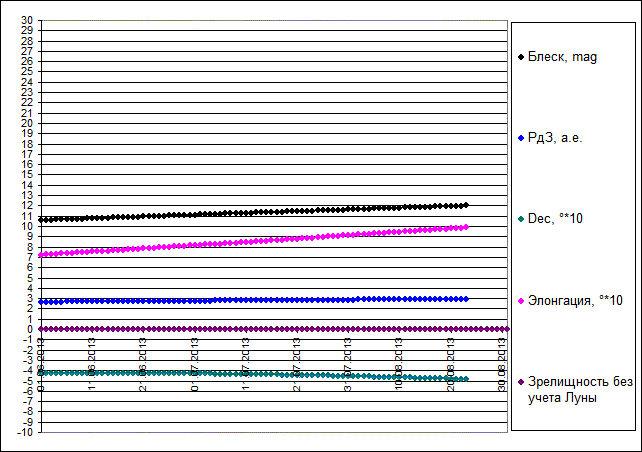
Task: Click the x-axis date label 20.08.2013
Action: (x=451, y=364)
